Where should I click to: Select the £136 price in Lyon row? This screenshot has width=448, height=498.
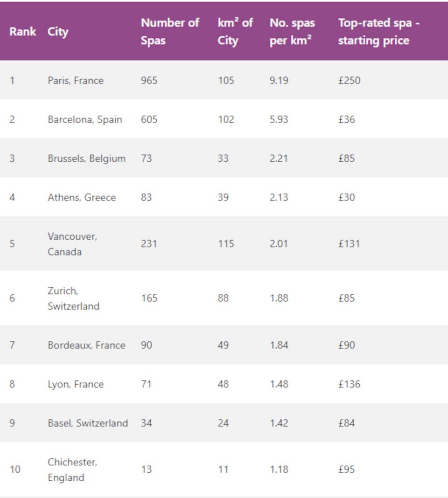coord(350,384)
